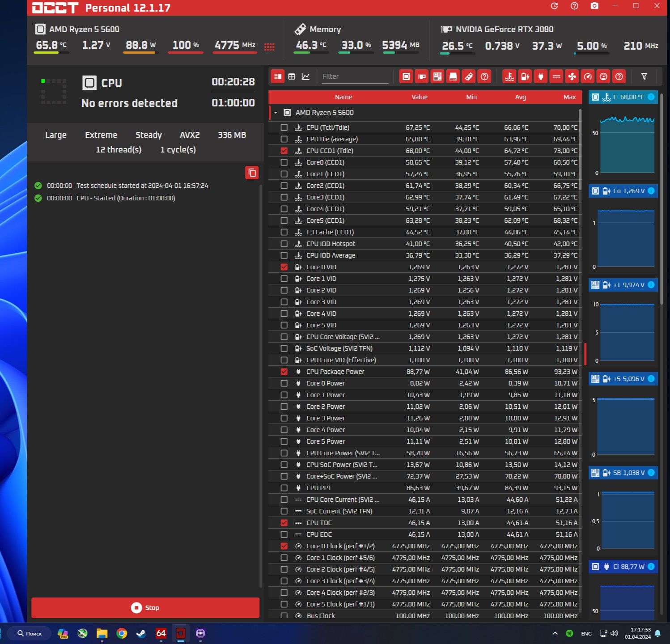Open the taskbar search (Поиск)
The height and width of the screenshot is (644, 670).
tap(30, 633)
